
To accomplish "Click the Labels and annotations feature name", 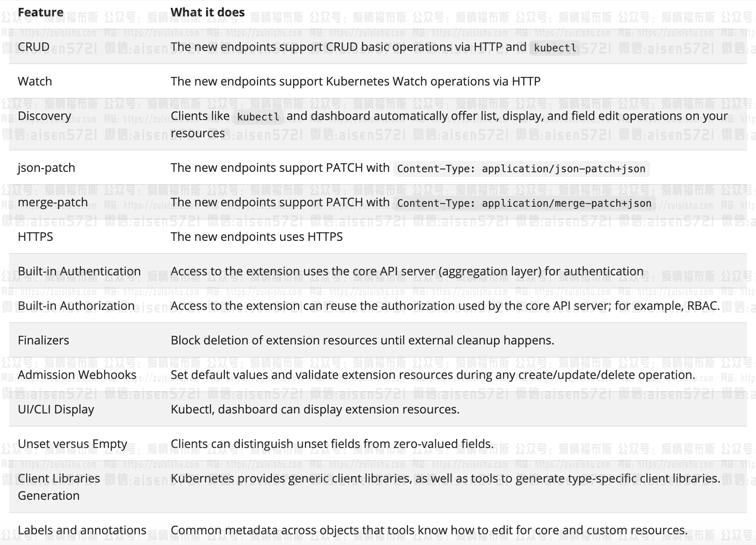I will [x=82, y=530].
